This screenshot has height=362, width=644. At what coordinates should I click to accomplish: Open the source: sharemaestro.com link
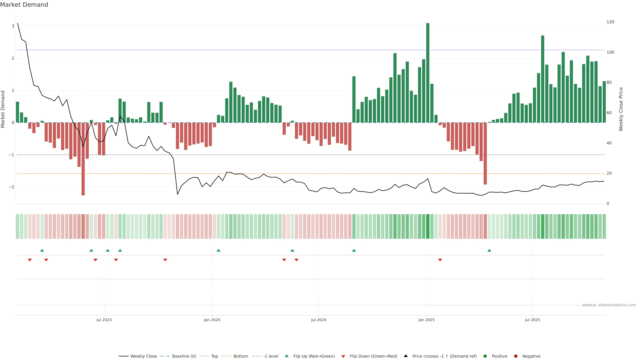point(609,305)
